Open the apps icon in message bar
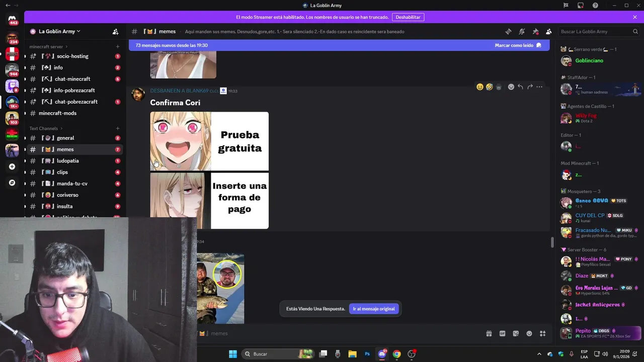The width and height of the screenshot is (644, 362). (543, 333)
